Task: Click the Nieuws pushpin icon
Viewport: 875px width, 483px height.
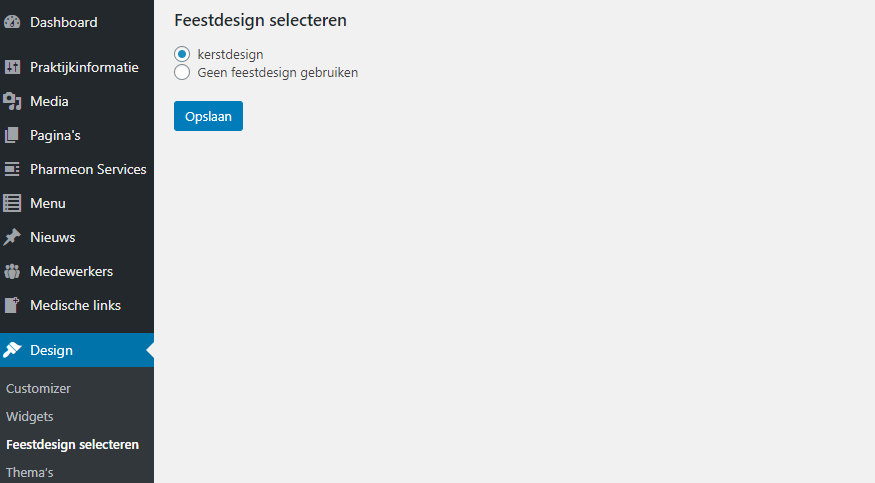Action: coord(12,237)
